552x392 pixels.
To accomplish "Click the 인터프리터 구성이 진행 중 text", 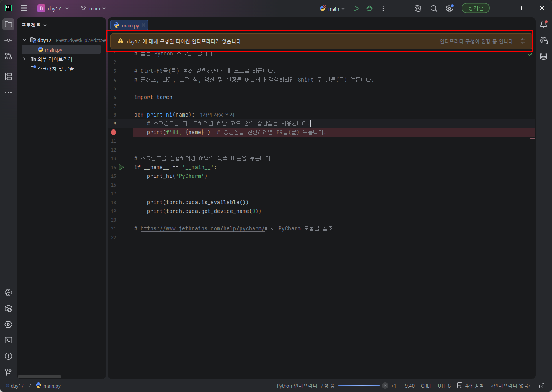I will tap(476, 41).
